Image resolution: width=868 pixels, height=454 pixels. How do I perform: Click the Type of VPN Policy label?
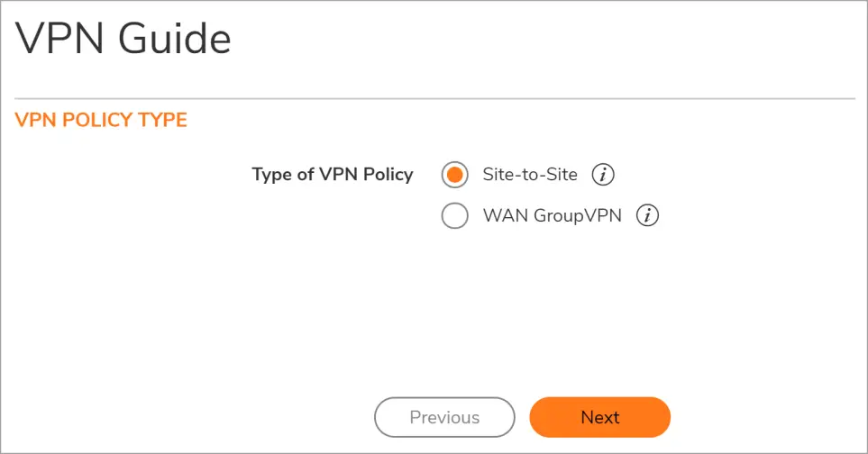332,175
